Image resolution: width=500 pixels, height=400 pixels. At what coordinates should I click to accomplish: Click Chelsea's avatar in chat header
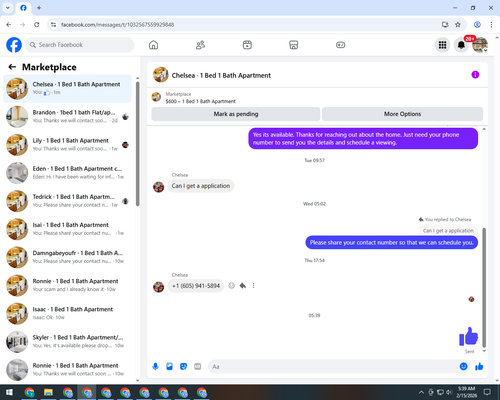(161, 75)
